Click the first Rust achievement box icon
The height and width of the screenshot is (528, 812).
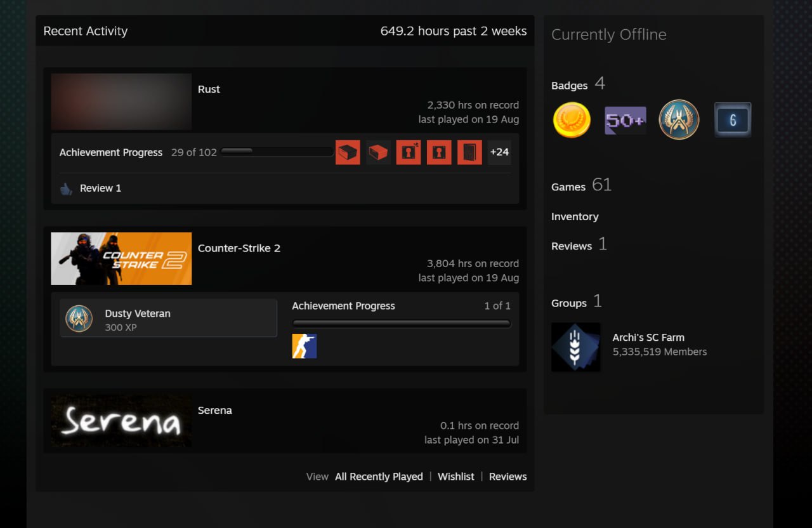point(348,152)
